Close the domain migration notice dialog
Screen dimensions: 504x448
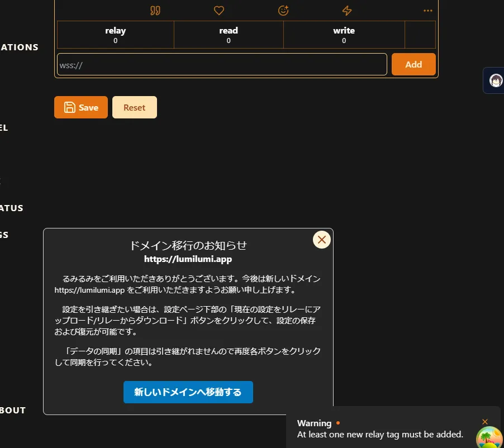click(x=322, y=240)
